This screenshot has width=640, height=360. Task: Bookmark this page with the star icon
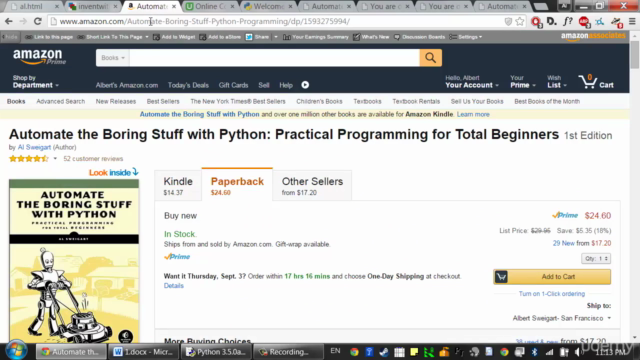(520, 21)
